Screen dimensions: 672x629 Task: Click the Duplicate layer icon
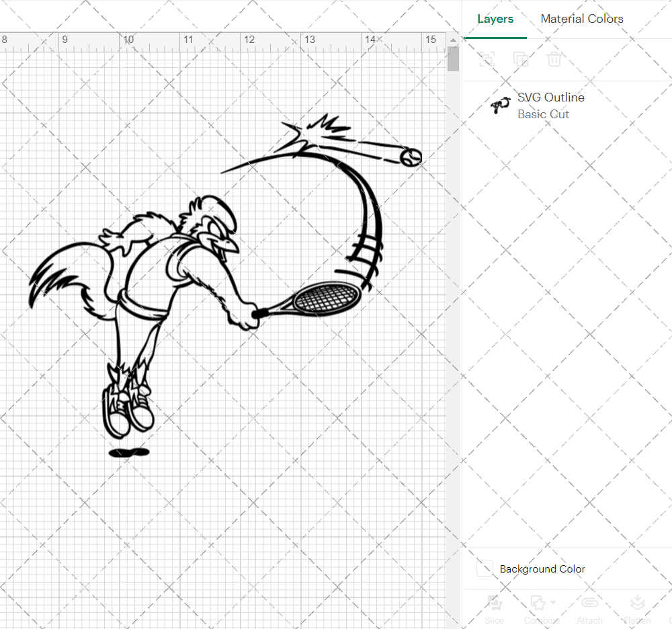coord(520,59)
